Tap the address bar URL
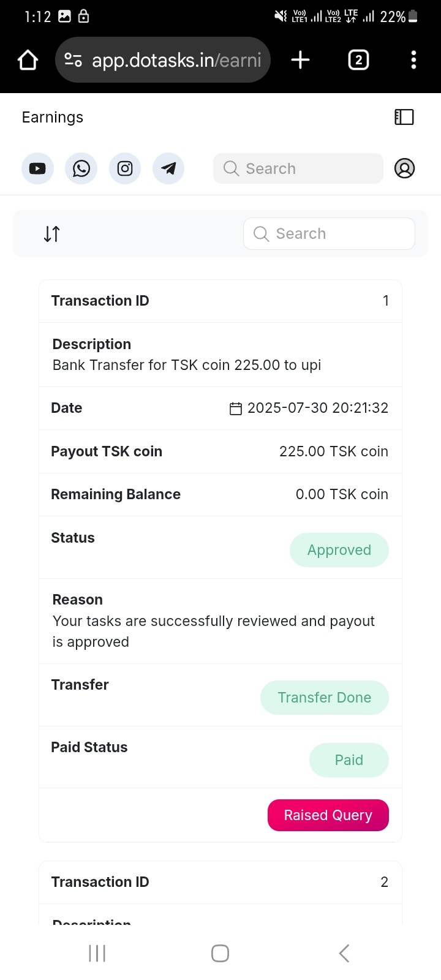 (x=176, y=60)
